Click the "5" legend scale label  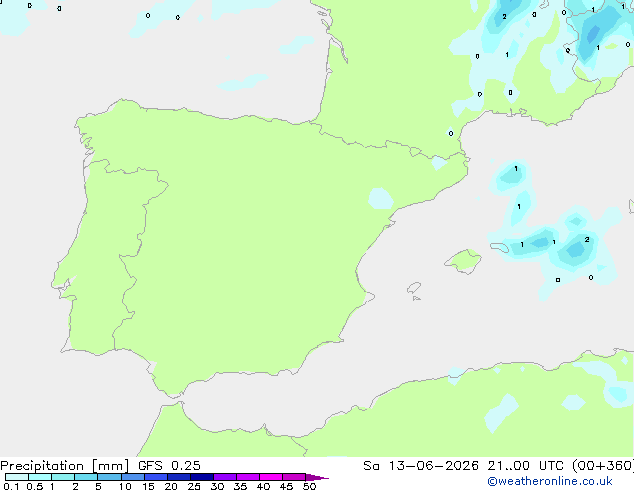tap(98, 486)
